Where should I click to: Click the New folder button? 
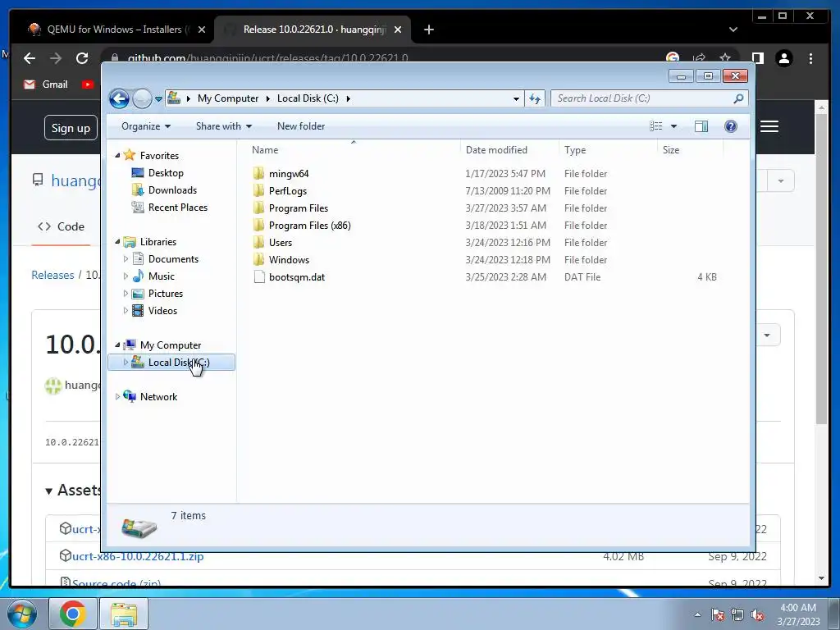pos(301,126)
